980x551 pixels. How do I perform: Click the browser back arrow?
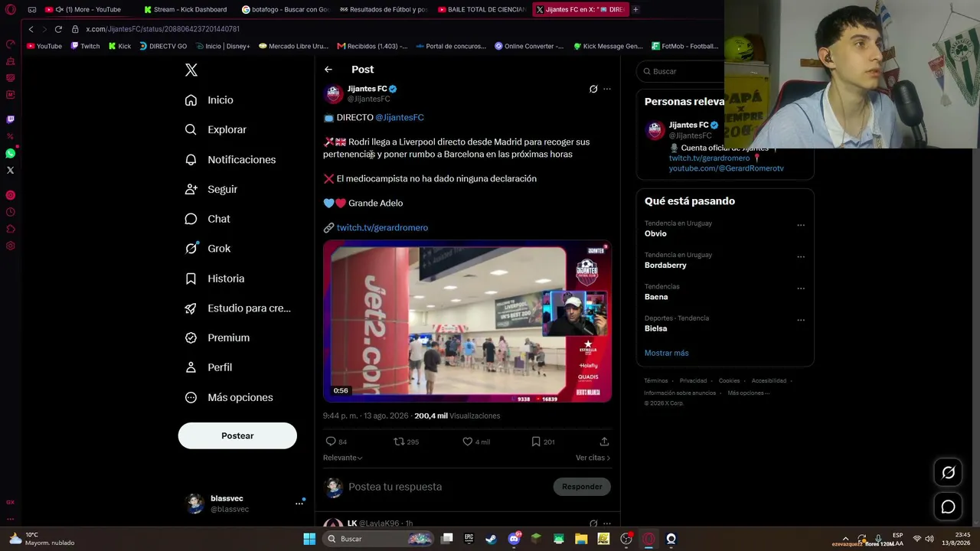point(31,29)
